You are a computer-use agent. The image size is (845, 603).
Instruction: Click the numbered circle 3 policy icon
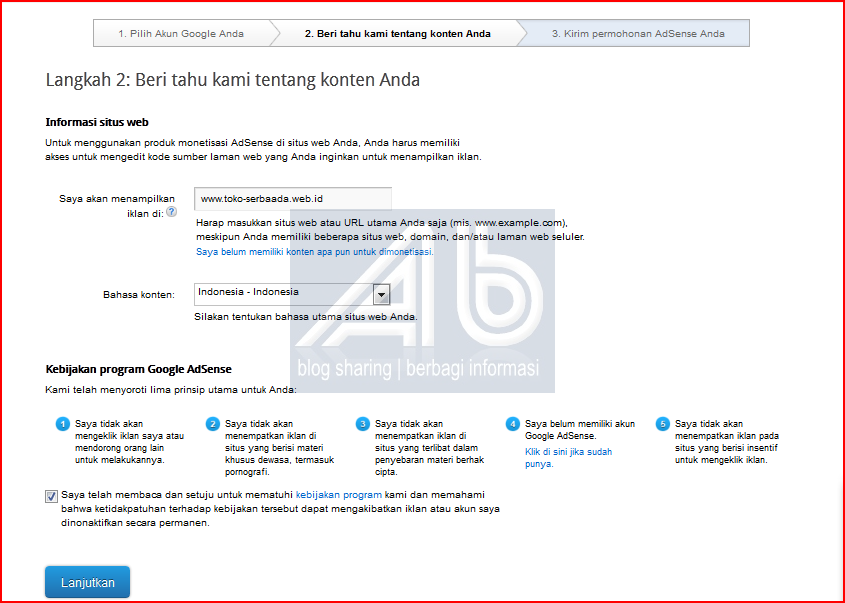coord(363,425)
